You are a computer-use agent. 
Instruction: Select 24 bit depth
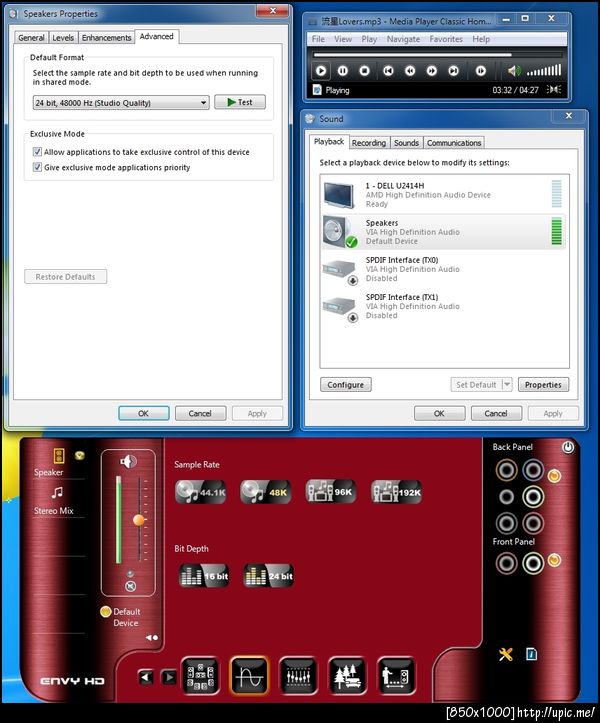coord(268,576)
